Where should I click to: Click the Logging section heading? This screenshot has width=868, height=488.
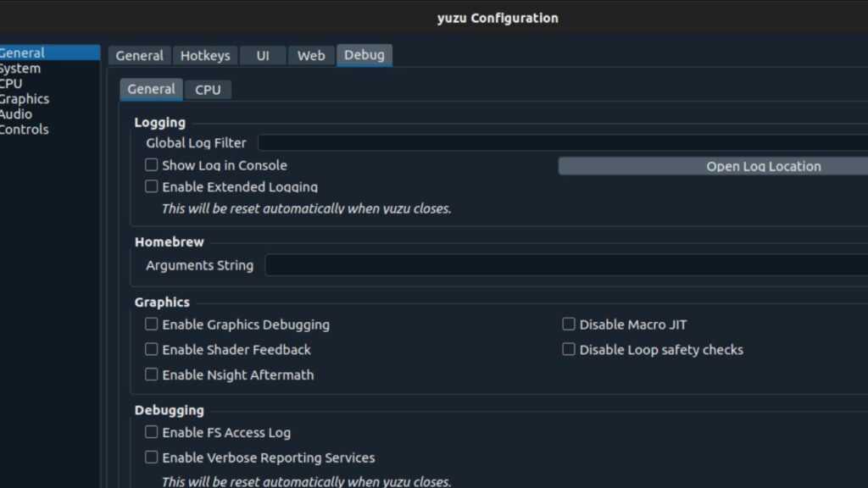coord(160,122)
